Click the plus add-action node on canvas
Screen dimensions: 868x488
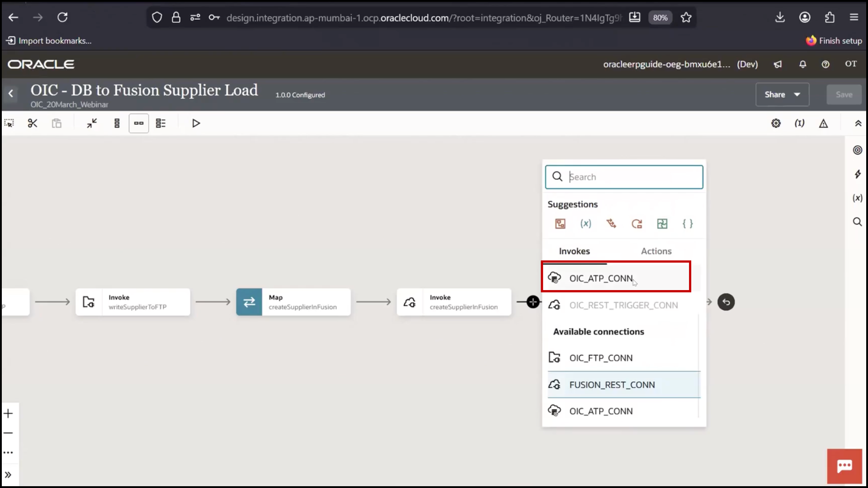pyautogui.click(x=533, y=302)
